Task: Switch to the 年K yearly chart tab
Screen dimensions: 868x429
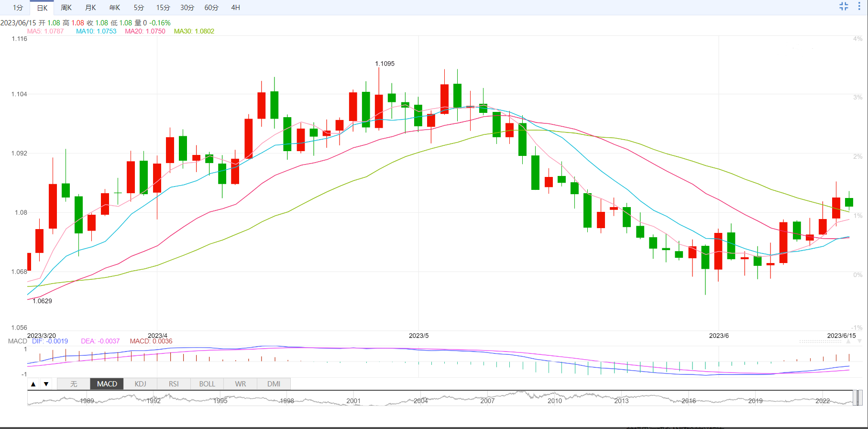Action: [115, 8]
